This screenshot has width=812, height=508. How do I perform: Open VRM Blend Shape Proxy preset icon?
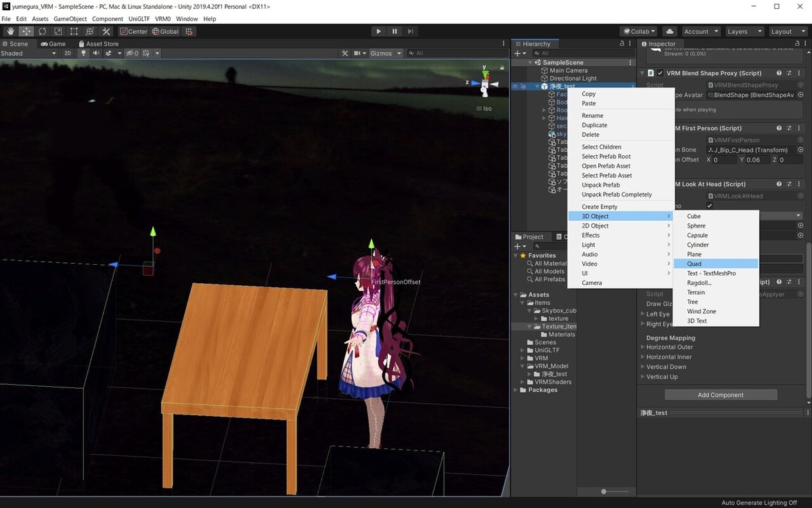click(x=789, y=73)
